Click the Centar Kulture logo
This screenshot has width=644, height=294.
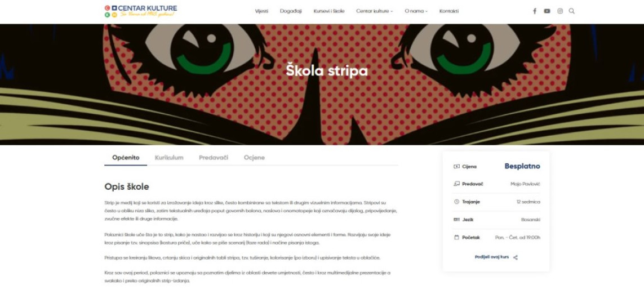tap(141, 11)
